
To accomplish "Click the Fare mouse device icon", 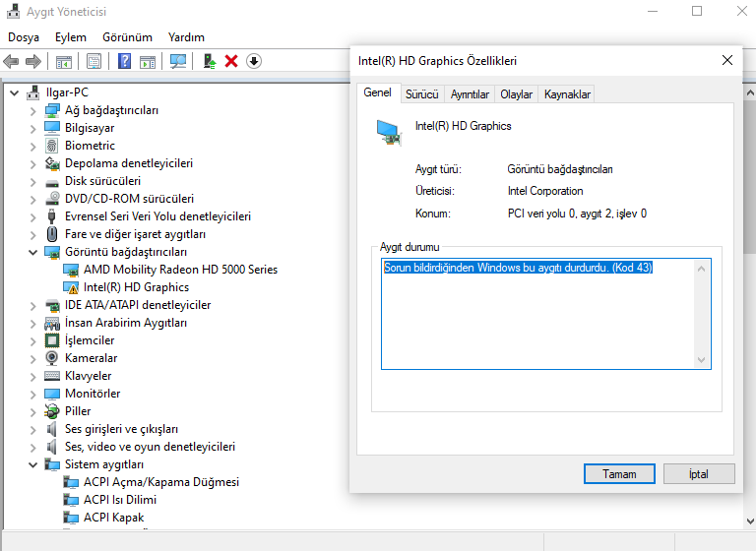I will click(51, 234).
